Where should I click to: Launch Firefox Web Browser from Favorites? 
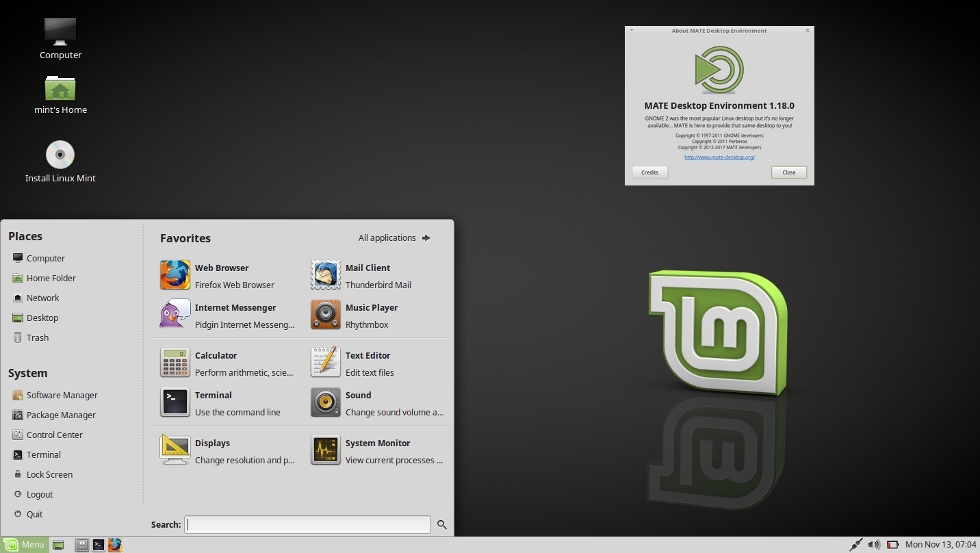(226, 276)
